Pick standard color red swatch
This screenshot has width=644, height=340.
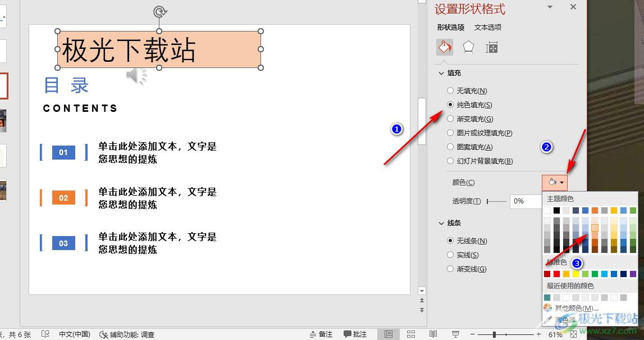point(556,274)
